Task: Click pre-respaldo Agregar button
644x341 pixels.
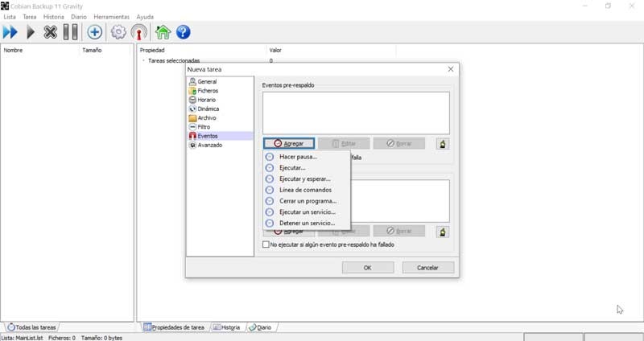Action: pyautogui.click(x=289, y=143)
